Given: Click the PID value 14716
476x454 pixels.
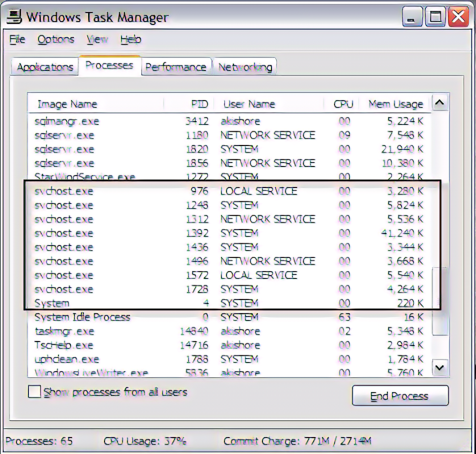Looking at the screenshot, I should tap(194, 345).
